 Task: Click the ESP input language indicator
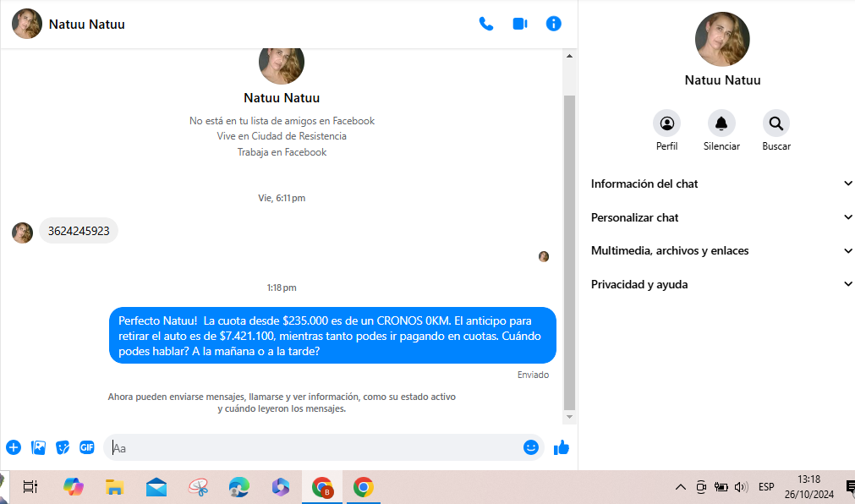click(x=766, y=486)
